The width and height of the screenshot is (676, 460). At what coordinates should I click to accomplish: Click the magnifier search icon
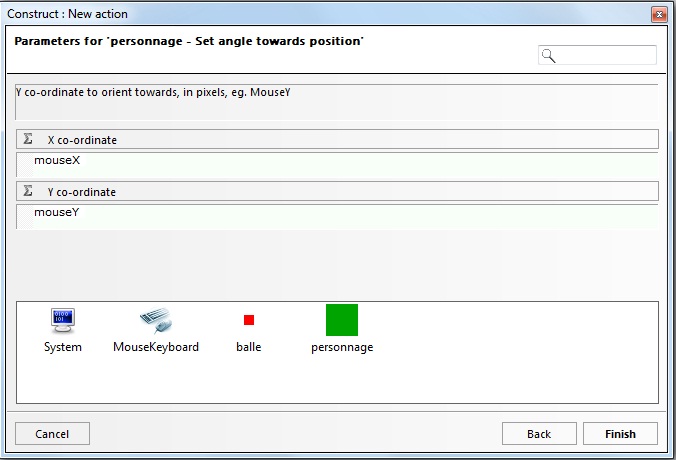click(x=548, y=56)
